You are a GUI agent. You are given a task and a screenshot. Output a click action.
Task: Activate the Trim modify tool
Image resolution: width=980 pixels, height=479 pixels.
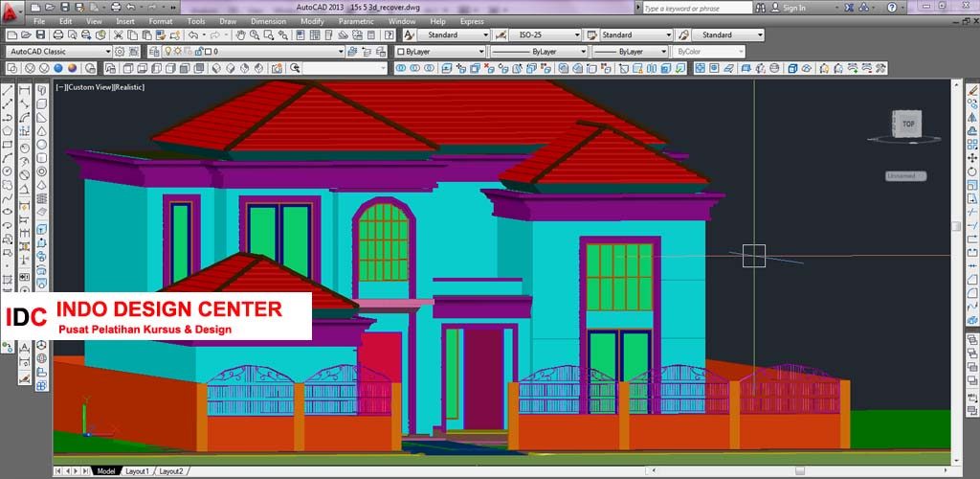[972, 212]
